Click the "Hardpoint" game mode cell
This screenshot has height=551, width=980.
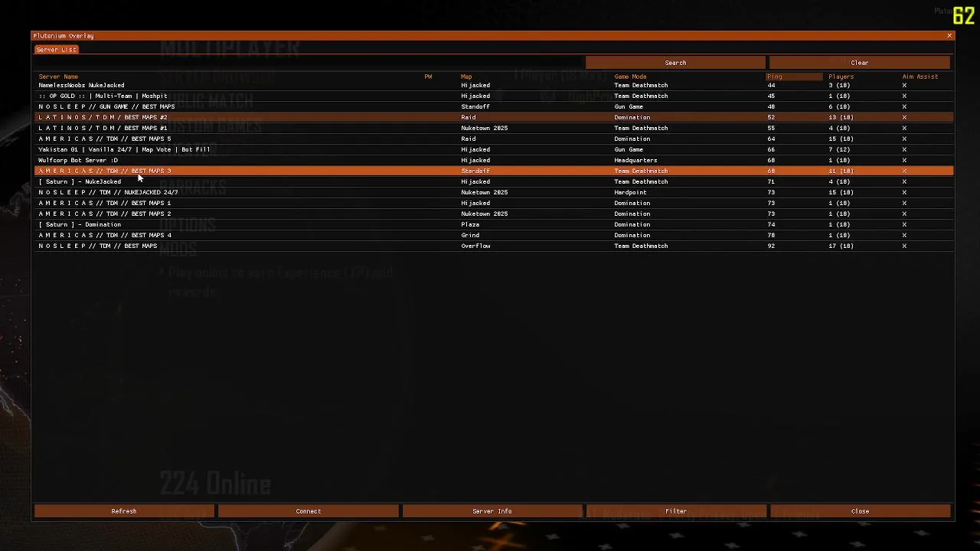pyautogui.click(x=630, y=192)
